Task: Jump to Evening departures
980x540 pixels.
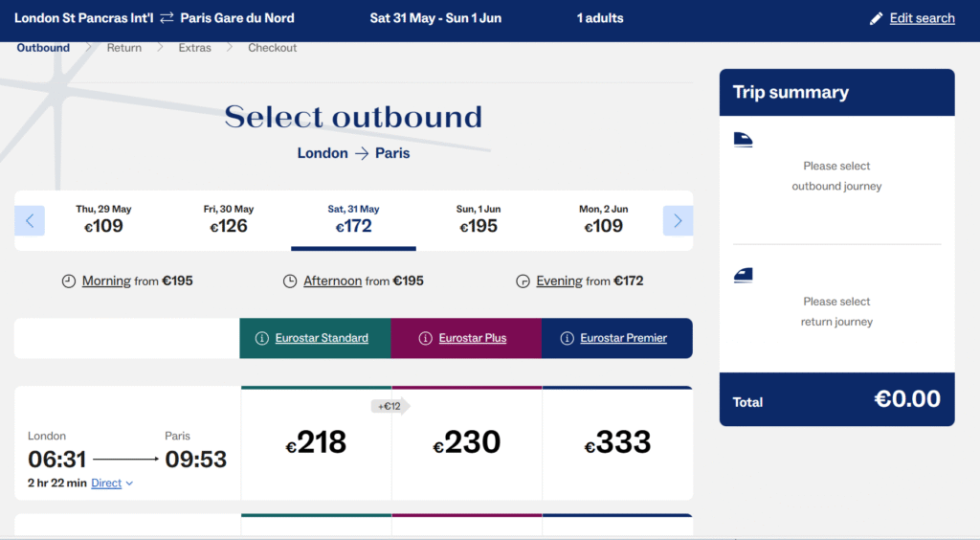Action: [559, 281]
